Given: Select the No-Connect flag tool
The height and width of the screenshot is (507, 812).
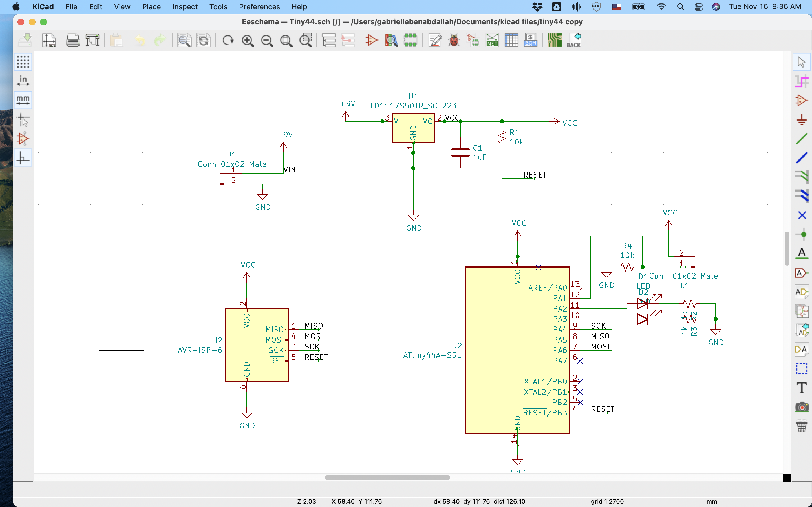Looking at the screenshot, I should point(802,215).
